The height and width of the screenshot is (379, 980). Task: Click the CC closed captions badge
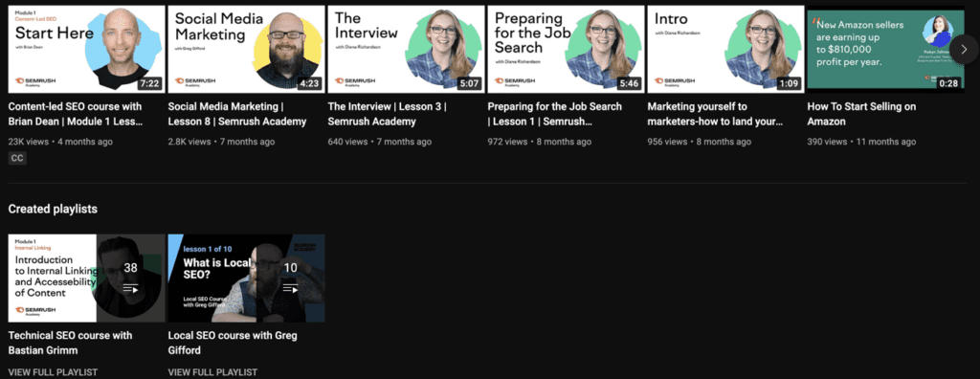tap(17, 159)
